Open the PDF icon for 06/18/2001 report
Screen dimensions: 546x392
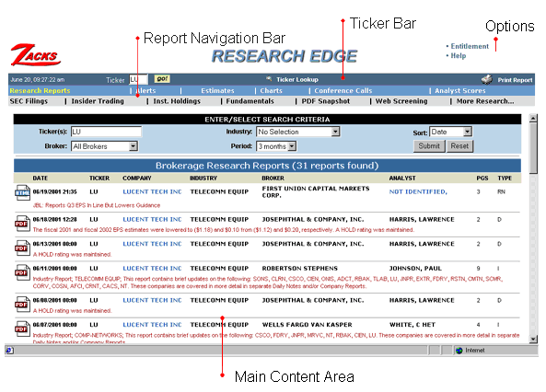22,224
